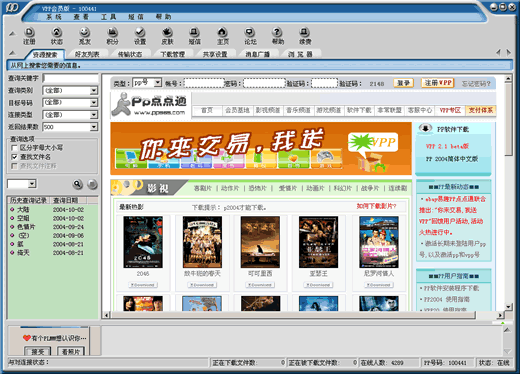Click the 登录 login button
The height and width of the screenshot is (374, 520).
[x=403, y=83]
